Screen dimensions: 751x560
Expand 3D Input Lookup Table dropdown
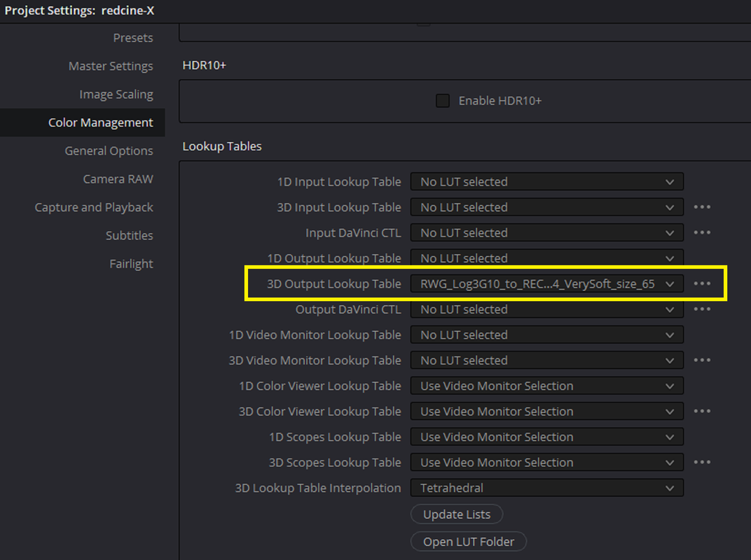(547, 207)
